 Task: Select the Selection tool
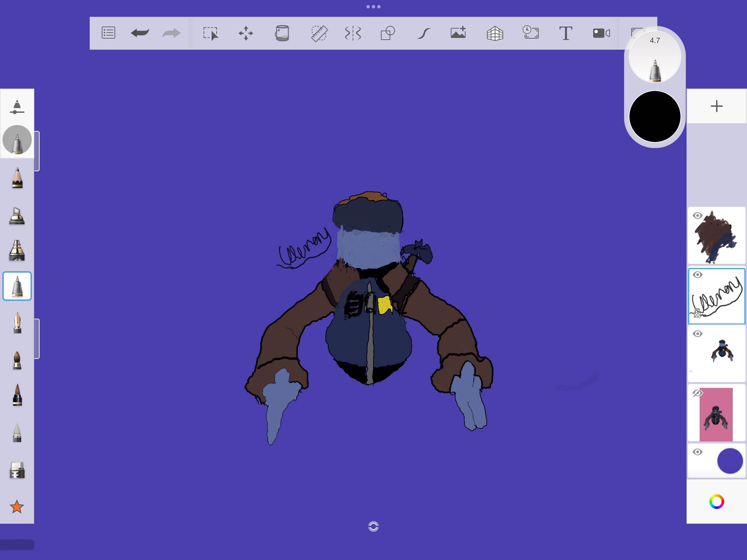pos(211,34)
